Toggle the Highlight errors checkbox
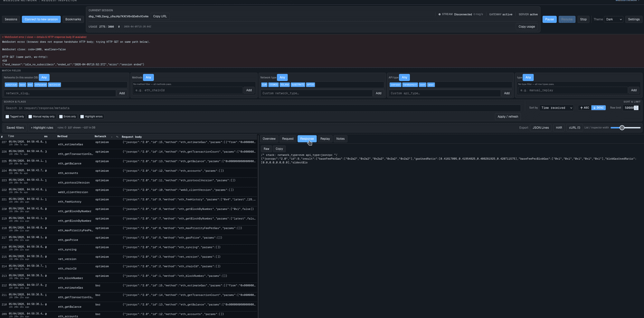Image resolution: width=644 pixels, height=318 pixels. [x=82, y=117]
